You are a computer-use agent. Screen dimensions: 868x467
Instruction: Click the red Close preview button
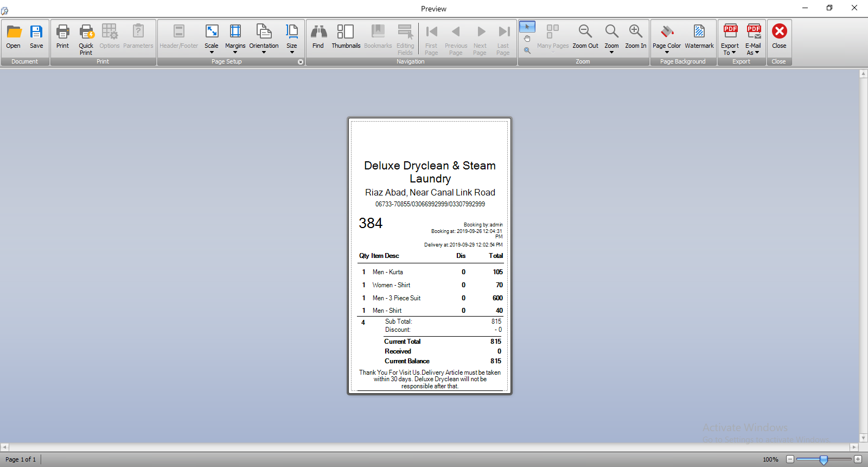click(779, 37)
